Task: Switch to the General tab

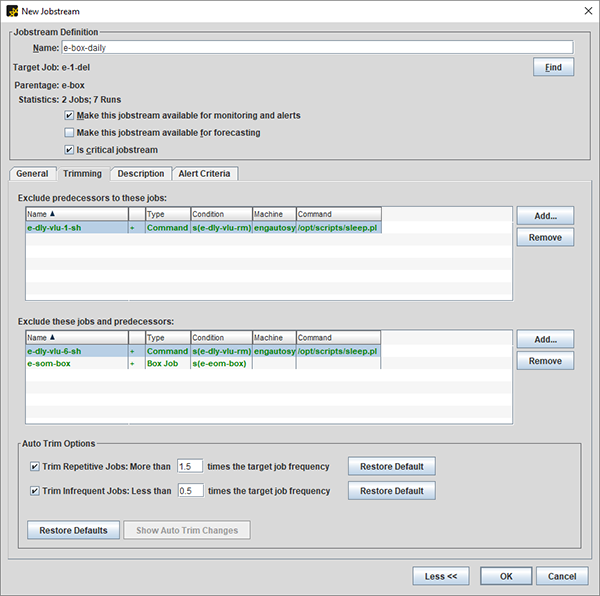Action: pyautogui.click(x=32, y=174)
